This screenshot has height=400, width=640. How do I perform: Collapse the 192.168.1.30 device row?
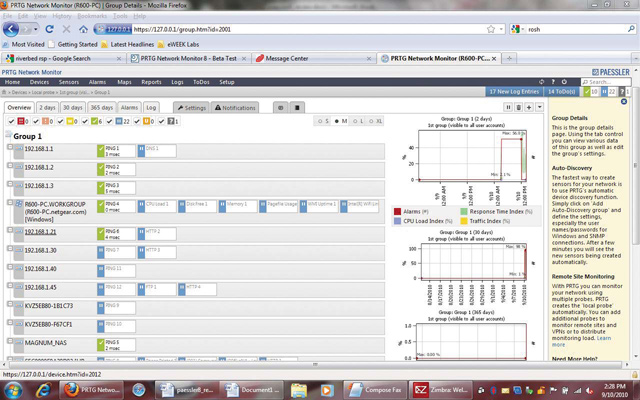point(10,248)
